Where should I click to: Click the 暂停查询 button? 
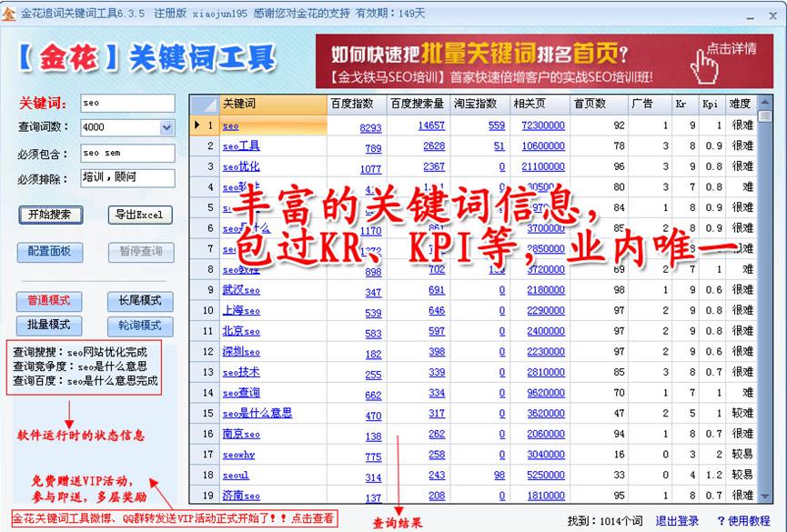[x=141, y=252]
